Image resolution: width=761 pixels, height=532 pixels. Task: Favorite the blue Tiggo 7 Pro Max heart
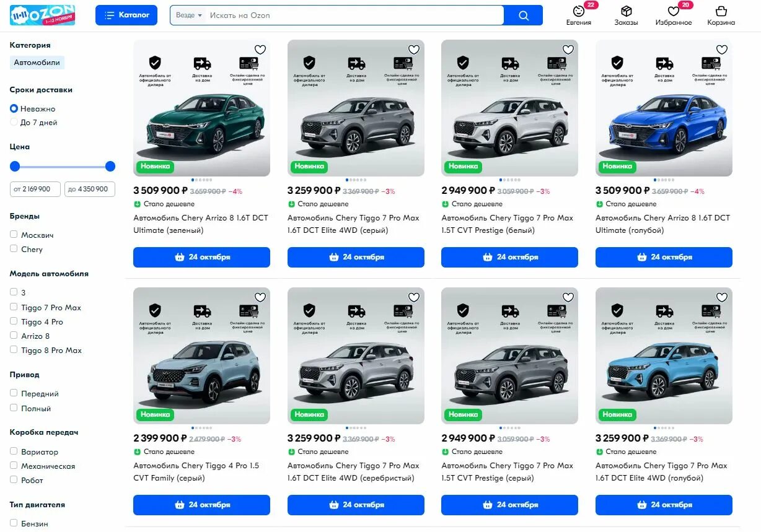(x=722, y=298)
